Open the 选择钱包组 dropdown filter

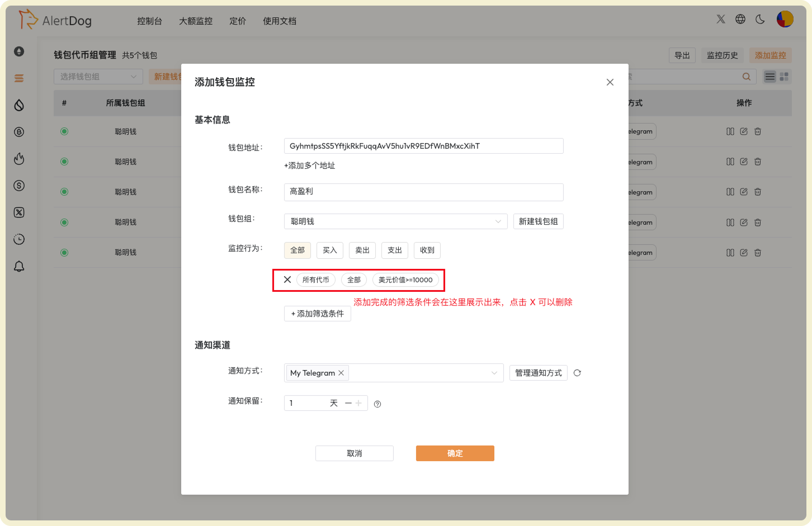98,76
